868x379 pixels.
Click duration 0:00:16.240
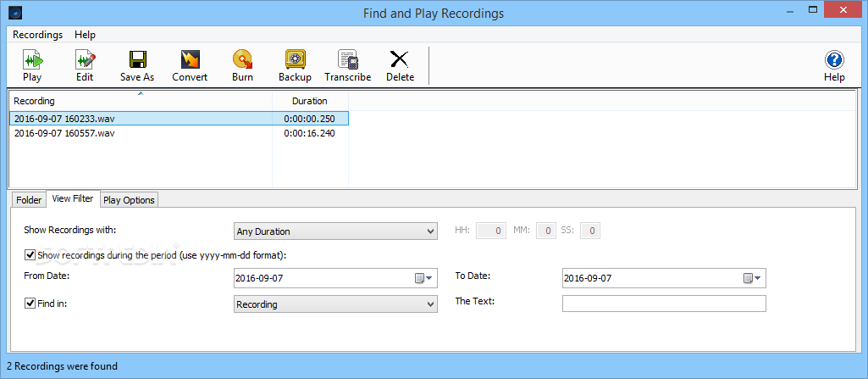[x=309, y=133]
